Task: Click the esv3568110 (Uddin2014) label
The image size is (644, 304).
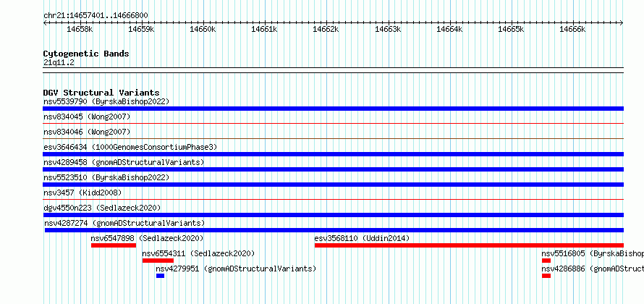Action: click(362, 238)
